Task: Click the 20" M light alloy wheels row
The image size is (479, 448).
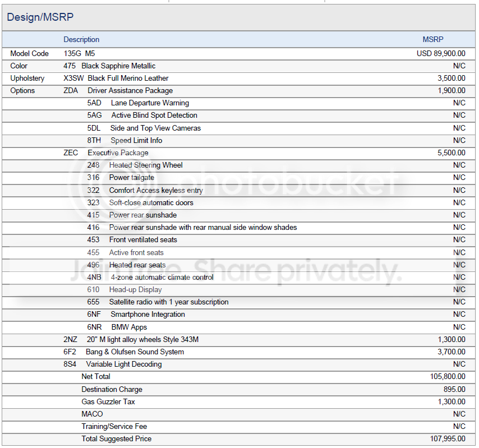Action: click(238, 340)
